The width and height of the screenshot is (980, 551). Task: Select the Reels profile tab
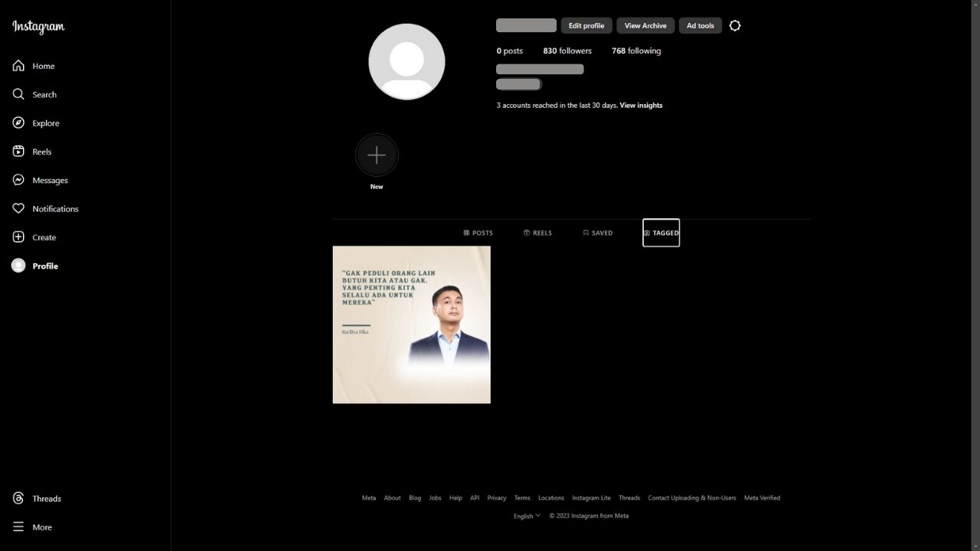(x=537, y=233)
